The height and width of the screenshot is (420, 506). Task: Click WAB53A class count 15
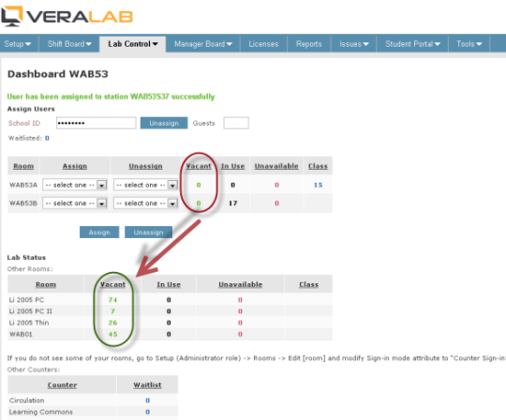click(x=319, y=185)
